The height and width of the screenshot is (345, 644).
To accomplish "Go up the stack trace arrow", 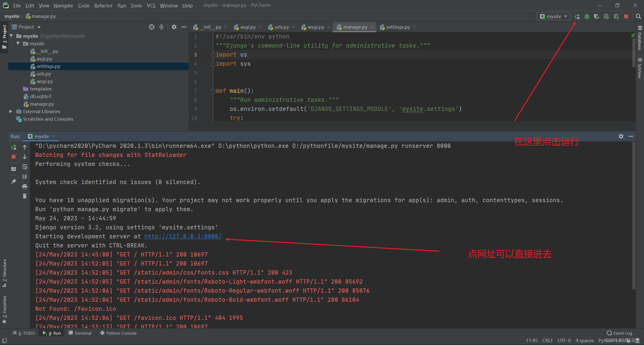I will 25,147.
